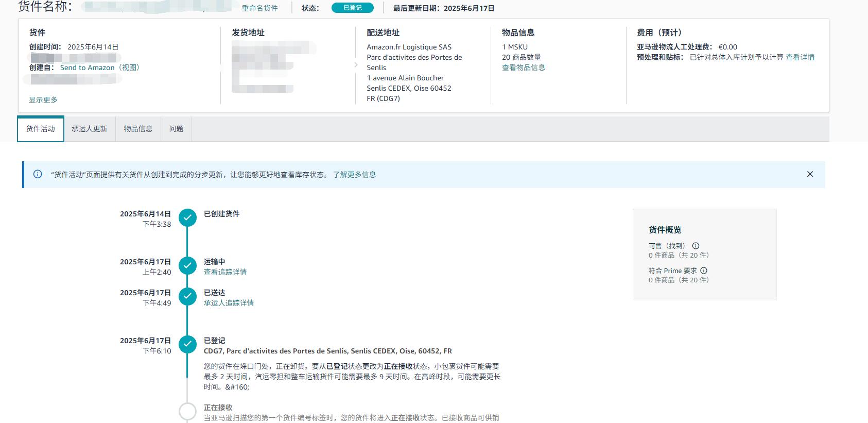Click the checkmark icon for 已送达 step

point(187,296)
